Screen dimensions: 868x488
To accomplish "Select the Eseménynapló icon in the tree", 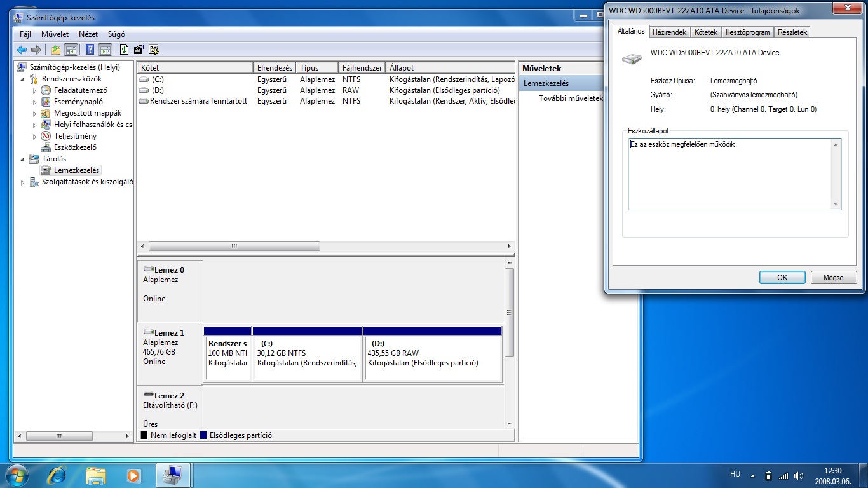I will point(46,102).
